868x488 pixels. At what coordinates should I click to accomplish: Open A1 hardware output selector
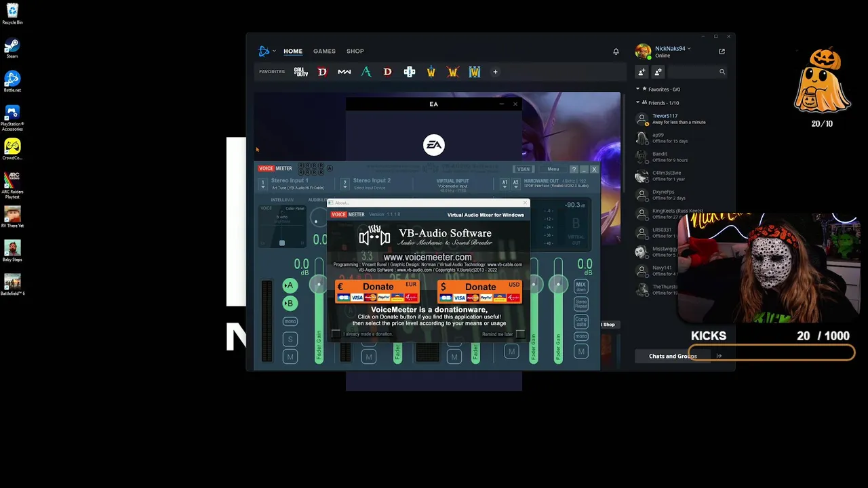[504, 183]
